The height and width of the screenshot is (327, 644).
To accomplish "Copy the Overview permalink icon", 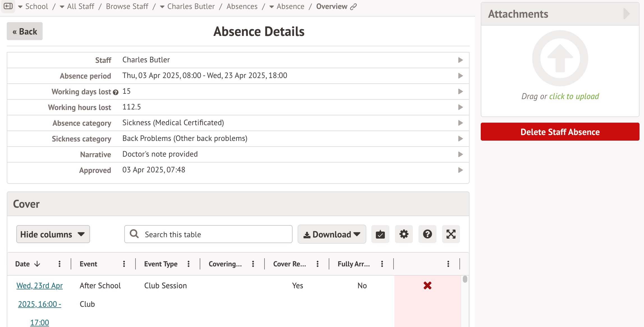I will tap(353, 6).
